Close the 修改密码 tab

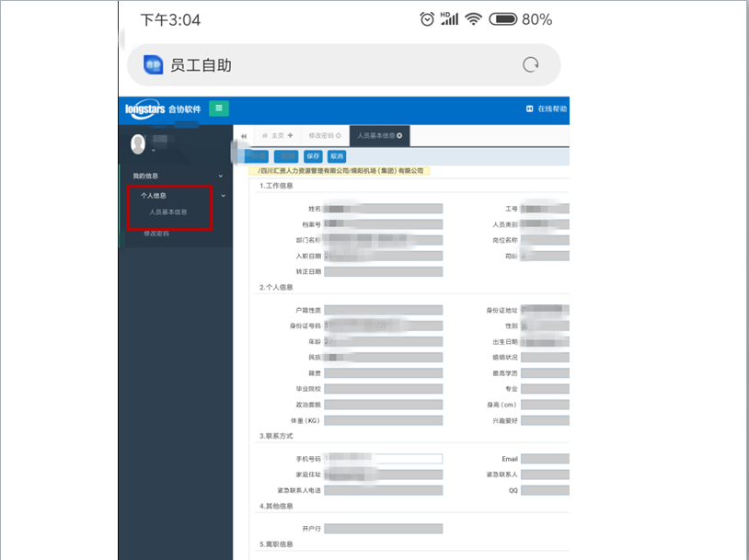339,135
